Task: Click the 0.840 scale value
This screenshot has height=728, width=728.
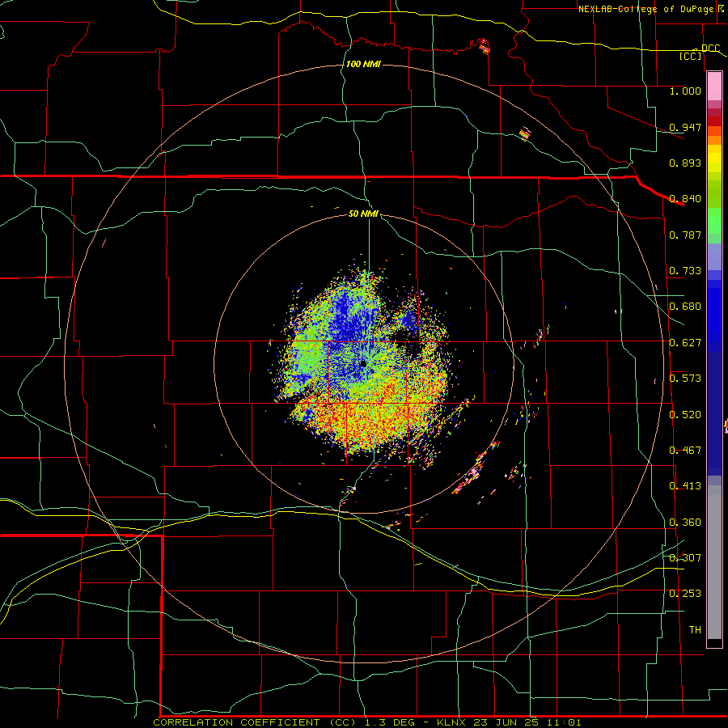Action: pos(685,199)
